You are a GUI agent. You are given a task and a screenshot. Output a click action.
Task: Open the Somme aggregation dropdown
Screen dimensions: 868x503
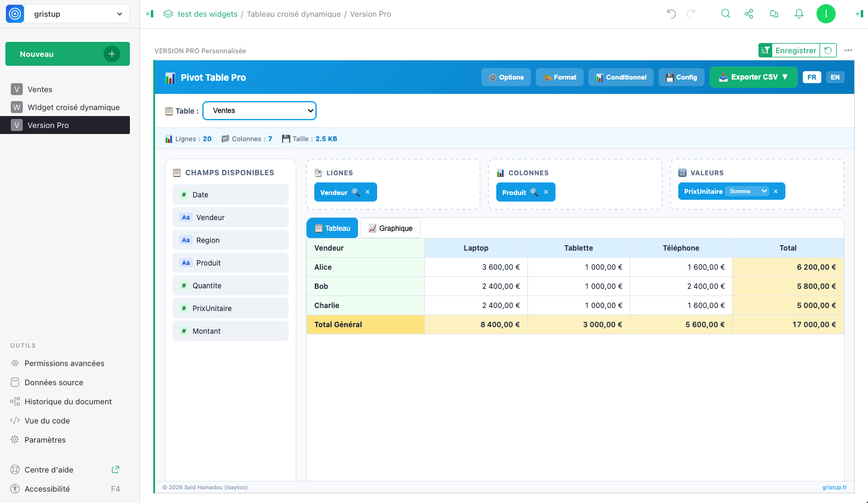click(748, 191)
